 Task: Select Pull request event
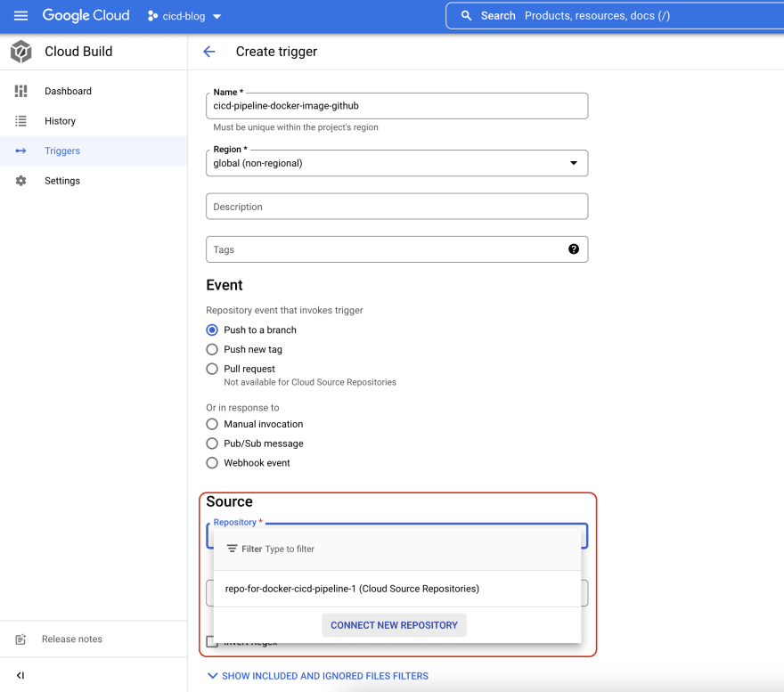pos(212,369)
